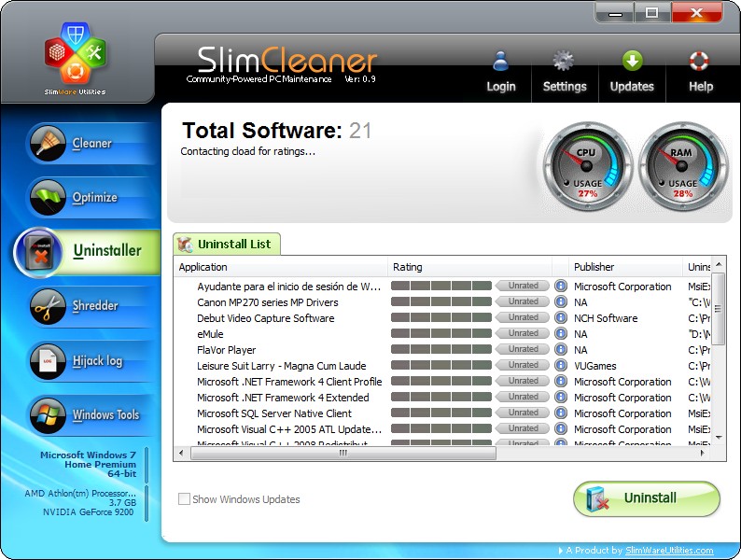Click the Login user icon
This screenshot has height=560, width=741.
[x=500, y=62]
